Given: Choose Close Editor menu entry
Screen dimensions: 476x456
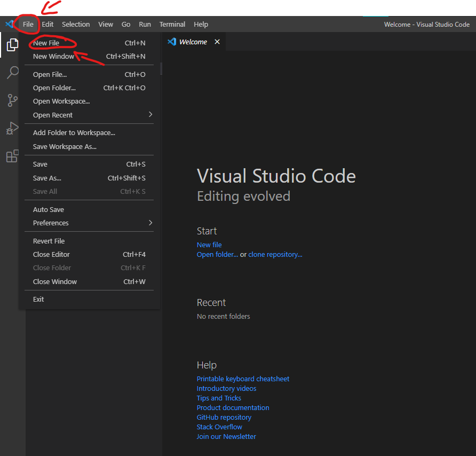Looking at the screenshot, I should tap(89, 254).
